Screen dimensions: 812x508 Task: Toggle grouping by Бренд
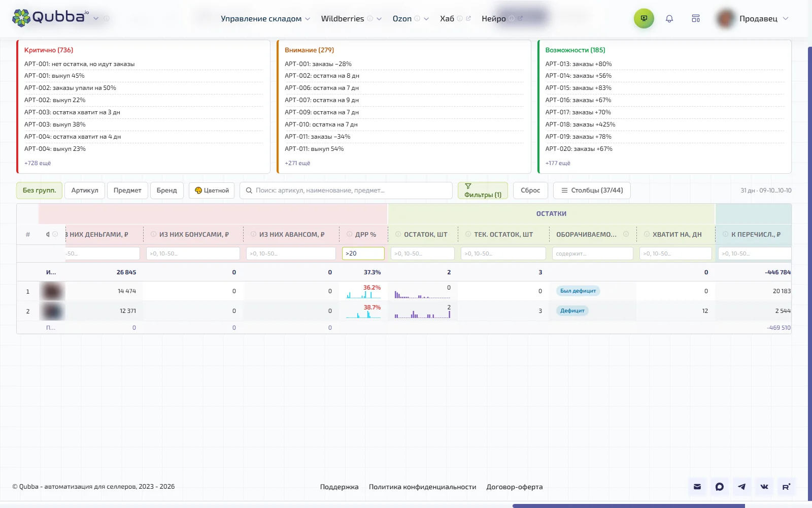[166, 190]
